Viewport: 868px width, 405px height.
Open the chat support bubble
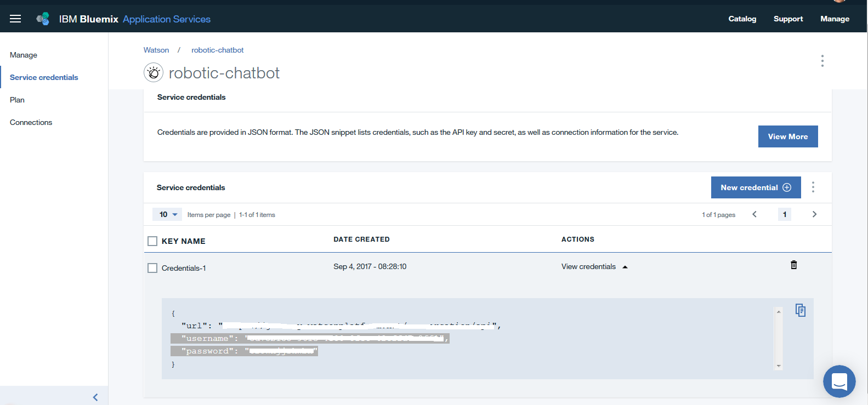click(x=839, y=381)
